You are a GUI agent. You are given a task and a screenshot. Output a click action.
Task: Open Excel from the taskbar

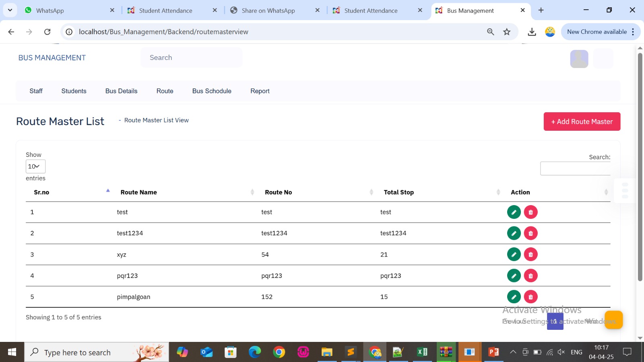coord(422,352)
